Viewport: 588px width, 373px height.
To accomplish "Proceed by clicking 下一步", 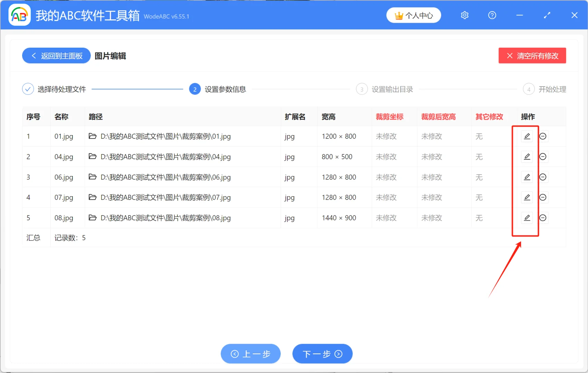I will click(322, 354).
